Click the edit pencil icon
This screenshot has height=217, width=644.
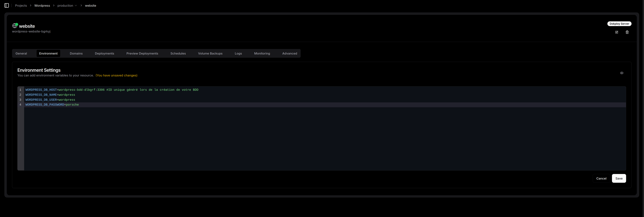tap(617, 32)
